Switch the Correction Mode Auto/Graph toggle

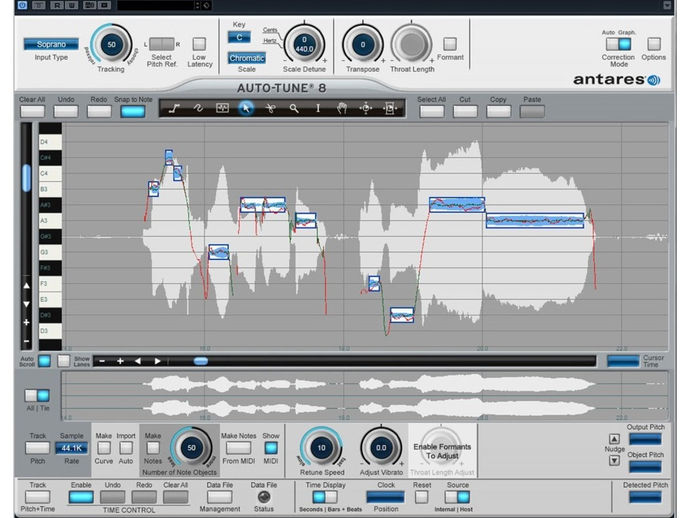[x=618, y=44]
